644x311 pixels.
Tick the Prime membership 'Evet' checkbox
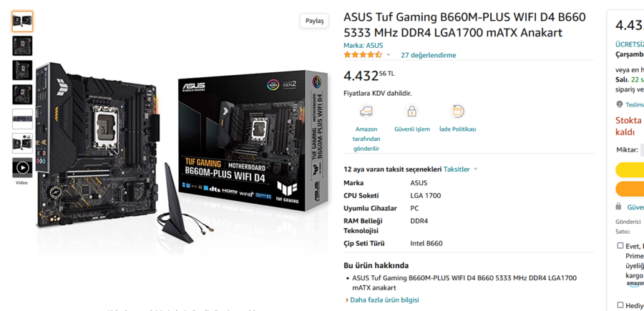tap(620, 246)
